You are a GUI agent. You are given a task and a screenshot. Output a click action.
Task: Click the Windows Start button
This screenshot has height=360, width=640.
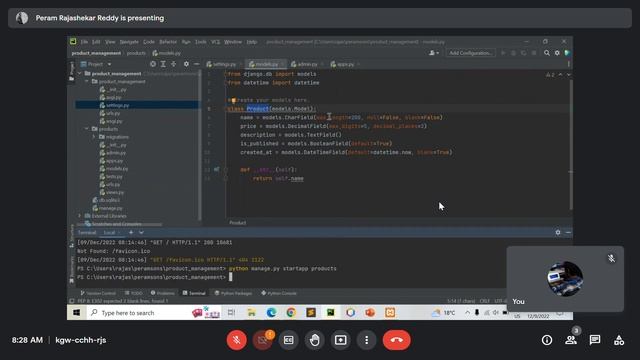pos(76,313)
